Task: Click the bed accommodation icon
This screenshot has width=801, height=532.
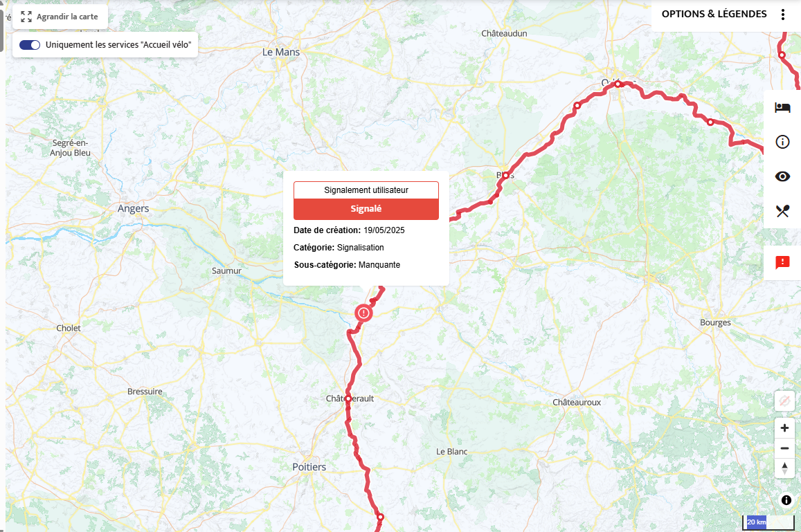Action: click(782, 107)
